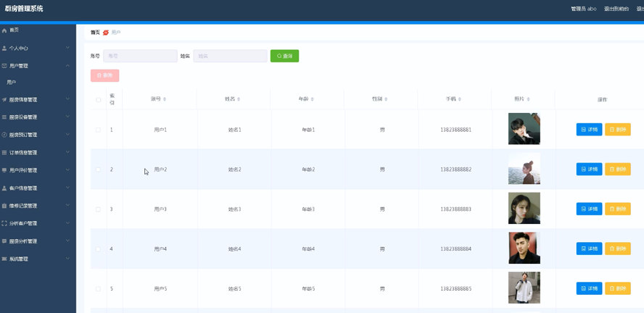Sort the 性别 column using its sort arrows
The height and width of the screenshot is (313, 644).
pyautogui.click(x=386, y=99)
